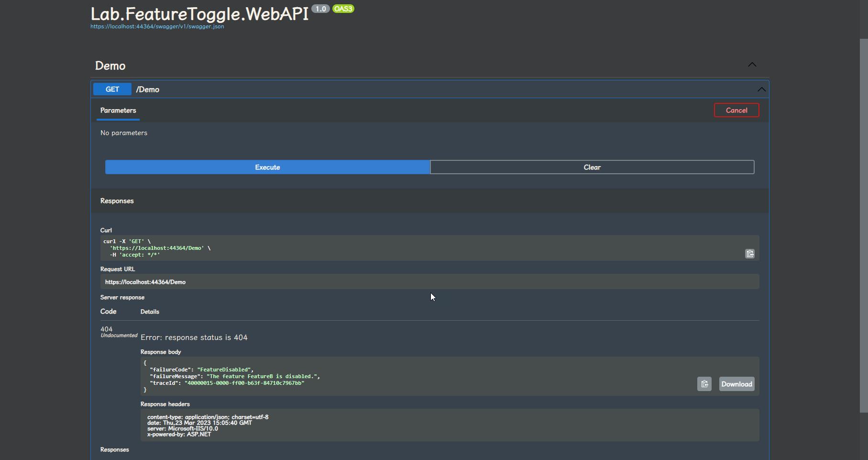The height and width of the screenshot is (460, 868).
Task: Collapse the GET /Demo operation panel
Action: tap(761, 89)
